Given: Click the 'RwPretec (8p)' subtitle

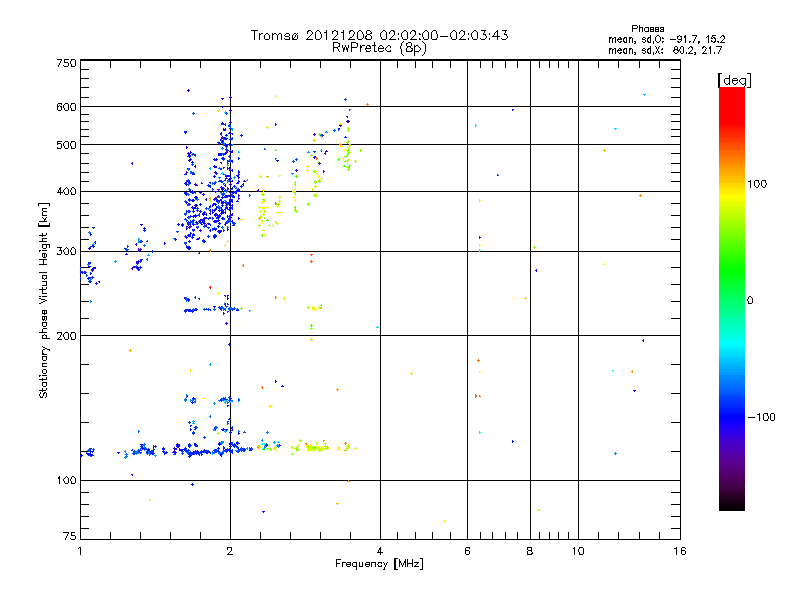Looking at the screenshot, I should [379, 48].
